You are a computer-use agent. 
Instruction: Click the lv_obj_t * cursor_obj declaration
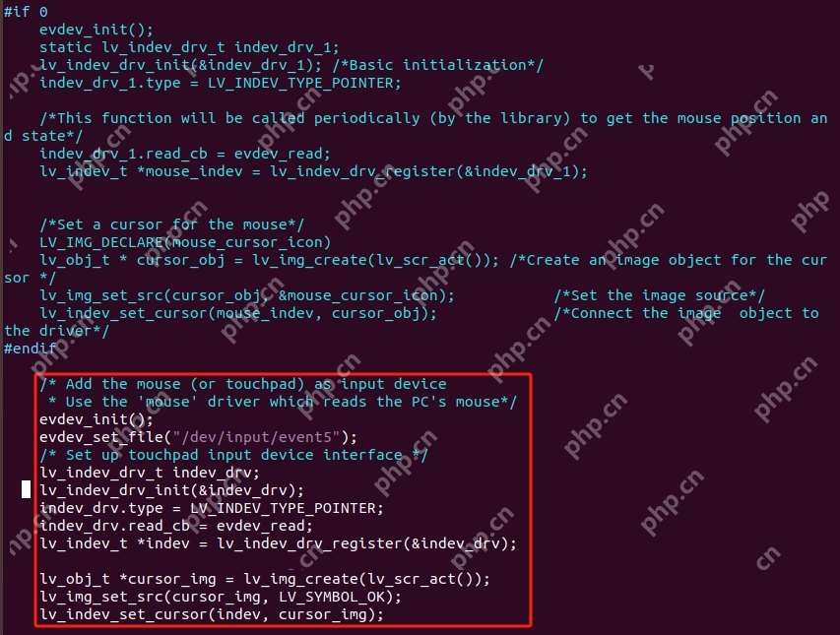pos(269,260)
